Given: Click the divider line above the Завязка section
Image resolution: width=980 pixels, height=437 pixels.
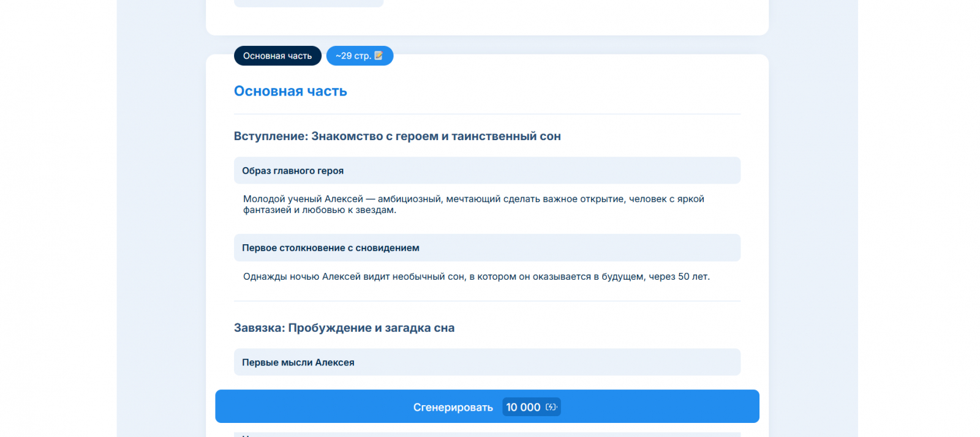Looking at the screenshot, I should pos(487,301).
